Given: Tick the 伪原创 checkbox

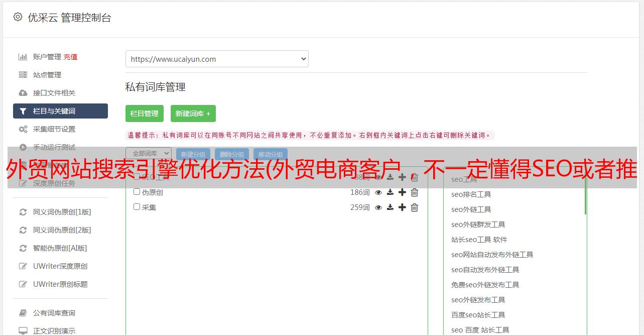Looking at the screenshot, I should 137,192.
